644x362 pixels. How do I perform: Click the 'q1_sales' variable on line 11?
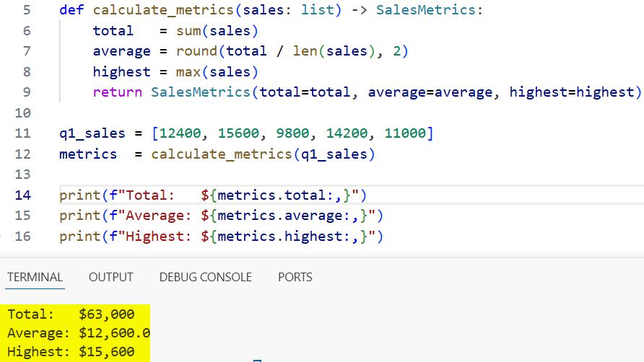[92, 133]
